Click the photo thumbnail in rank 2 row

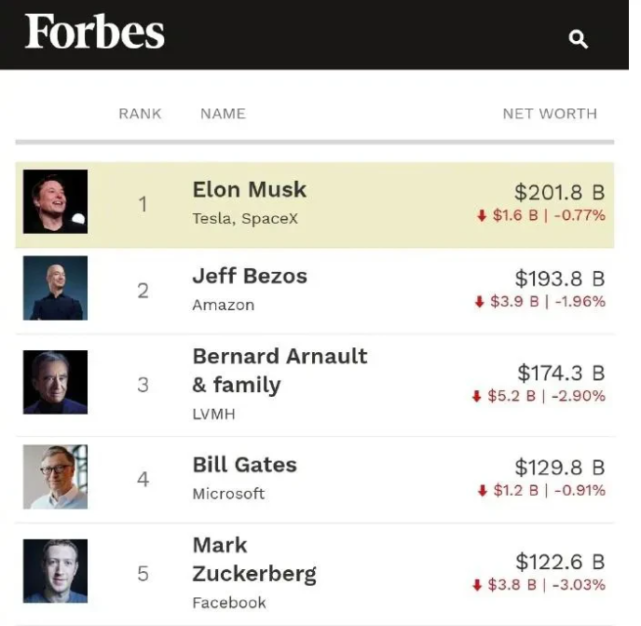[56, 288]
